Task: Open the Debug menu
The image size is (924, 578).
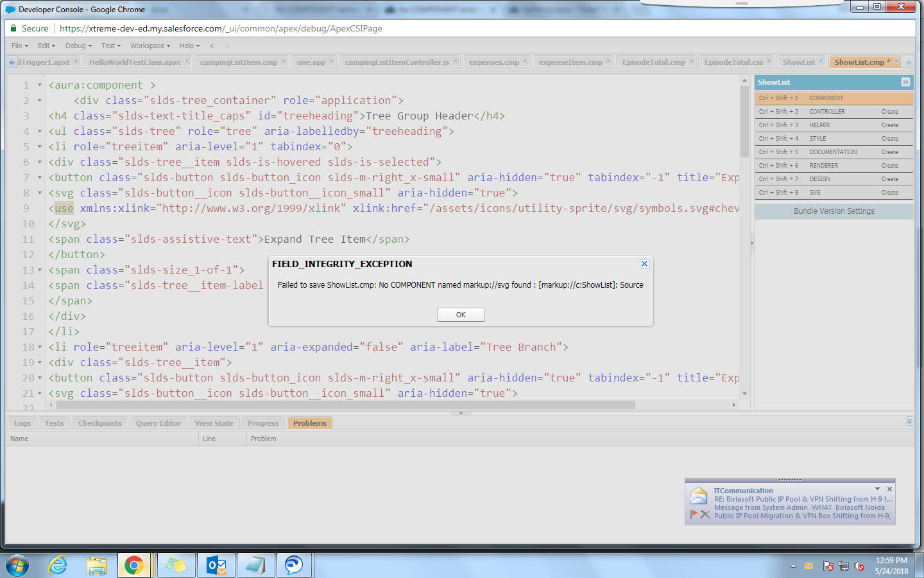Action: (x=78, y=46)
